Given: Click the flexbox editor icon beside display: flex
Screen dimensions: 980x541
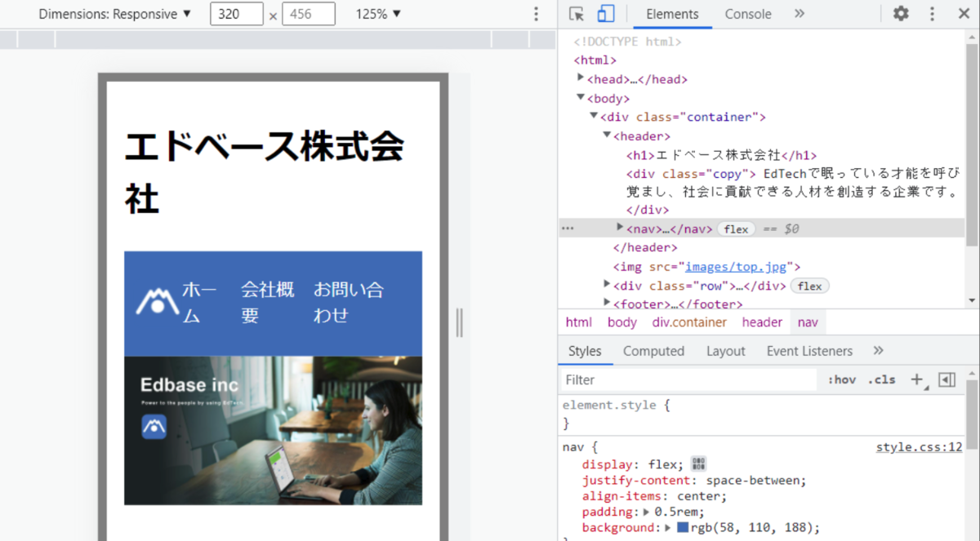Looking at the screenshot, I should (698, 464).
